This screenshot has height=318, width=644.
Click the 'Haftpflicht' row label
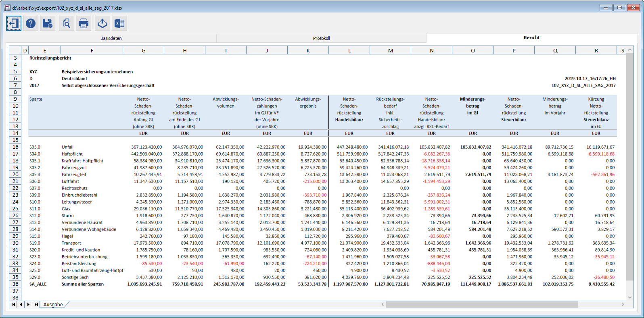(72, 154)
